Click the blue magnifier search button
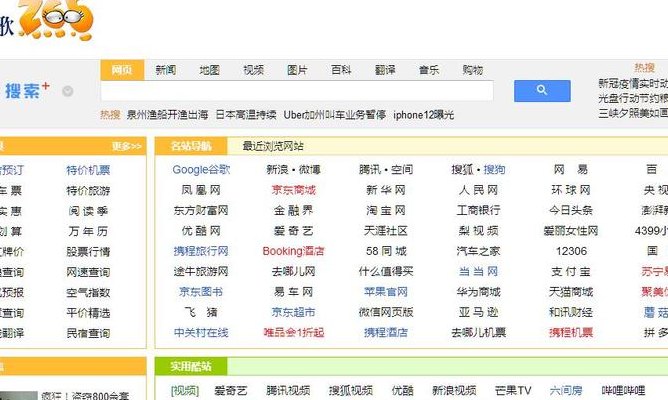This screenshot has height=400, width=668. (x=542, y=91)
